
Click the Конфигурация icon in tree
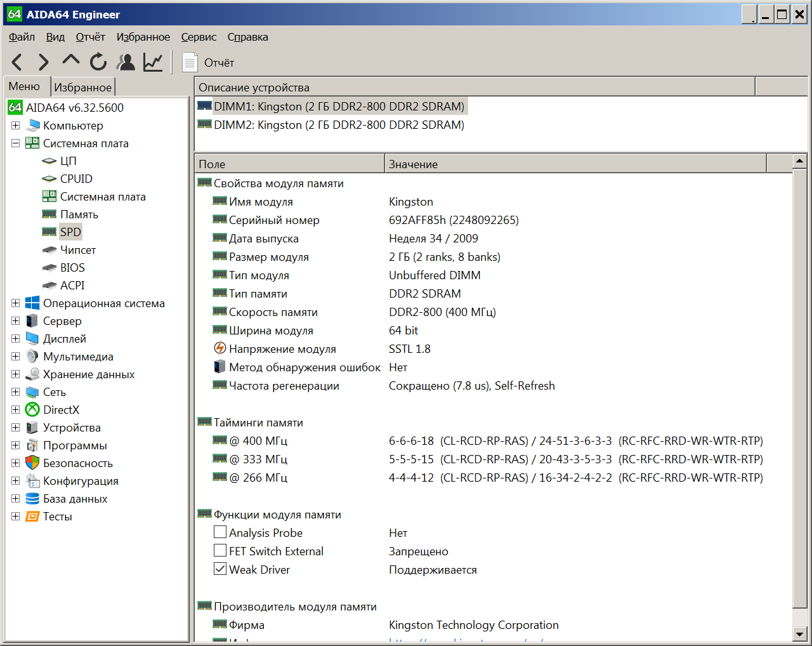32,481
